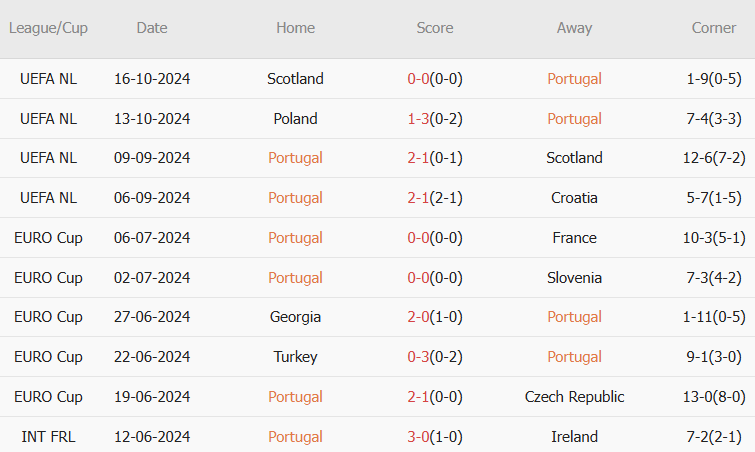Select the INT FRL league label
Viewport: 755px width, 452px height.
click(48, 437)
